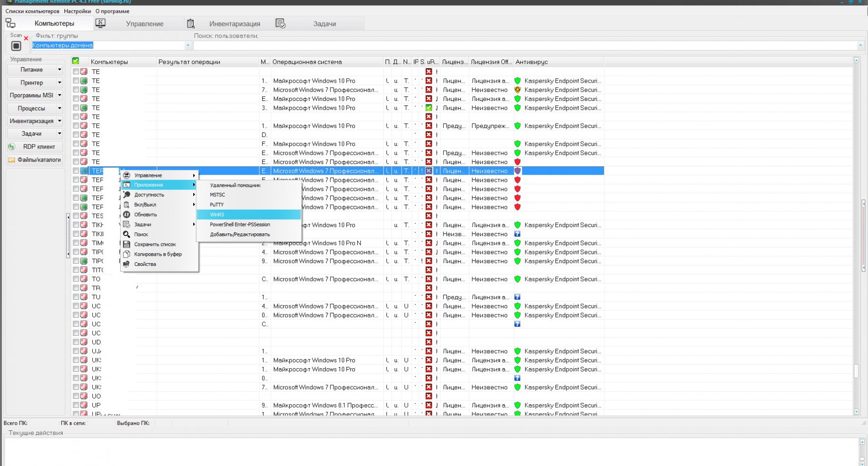Check the box for the TR computer row
Viewport: 868px width, 466px height.
pyautogui.click(x=76, y=288)
